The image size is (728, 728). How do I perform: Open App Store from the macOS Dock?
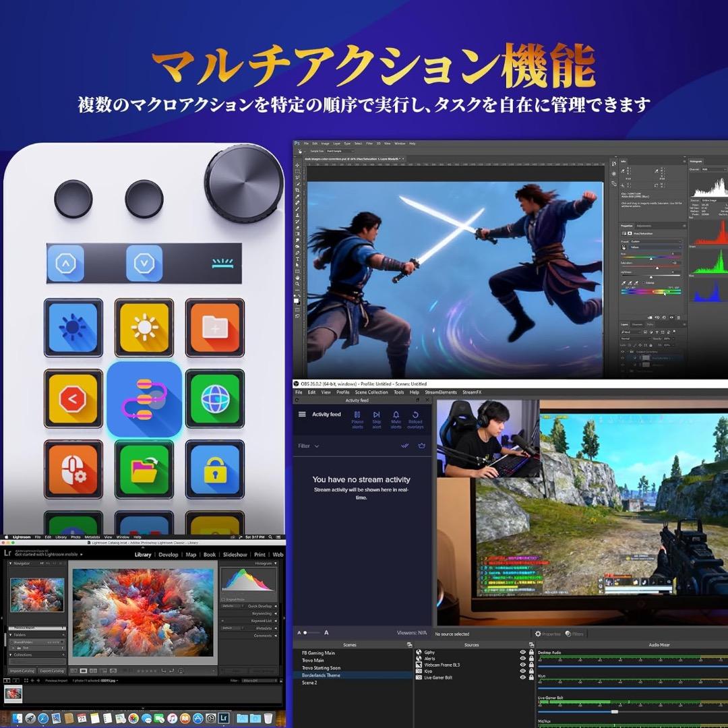[198, 719]
